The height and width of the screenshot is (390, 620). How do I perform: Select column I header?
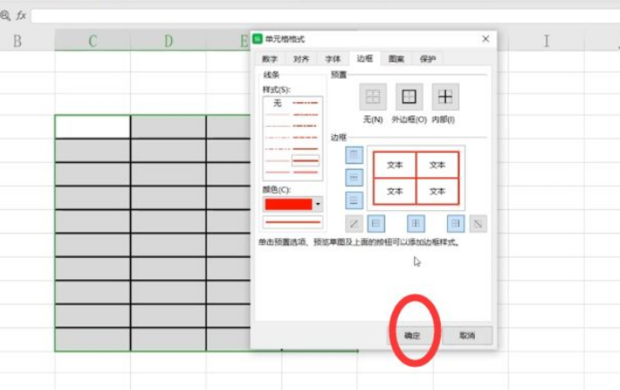(x=546, y=41)
